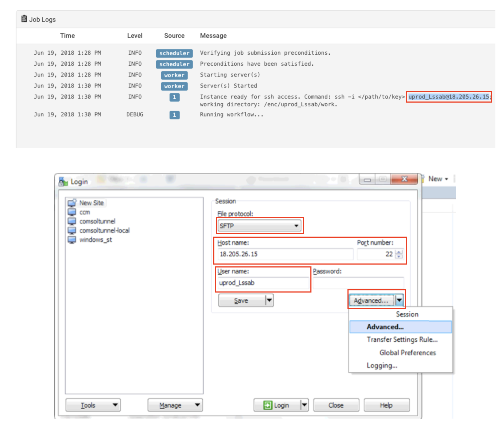Select the New Site entry
This screenshot has width=504, height=430.
[x=91, y=203]
